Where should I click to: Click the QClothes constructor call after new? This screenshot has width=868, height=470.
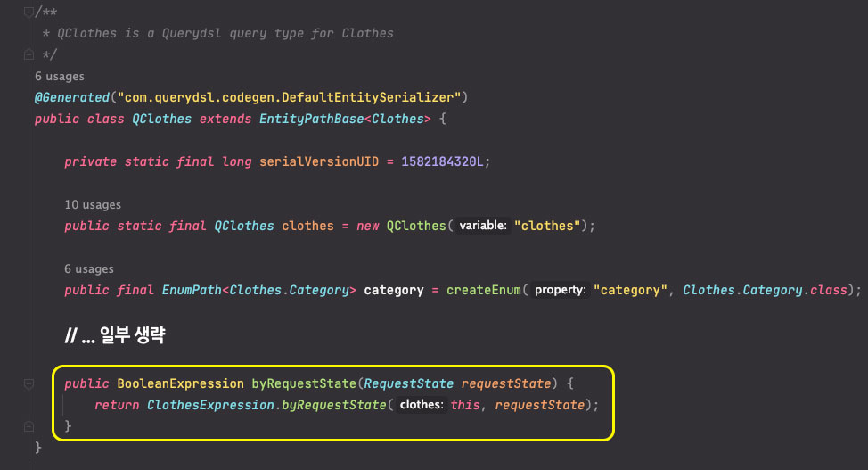coord(416,227)
